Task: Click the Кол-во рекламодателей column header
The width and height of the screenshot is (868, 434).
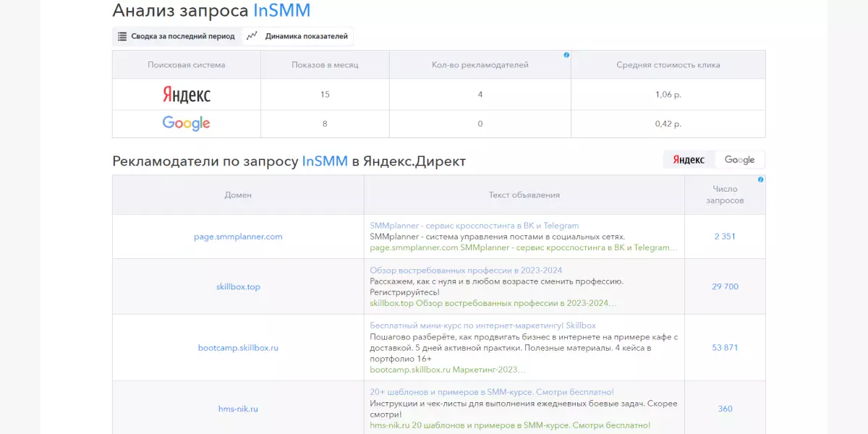Action: click(480, 64)
